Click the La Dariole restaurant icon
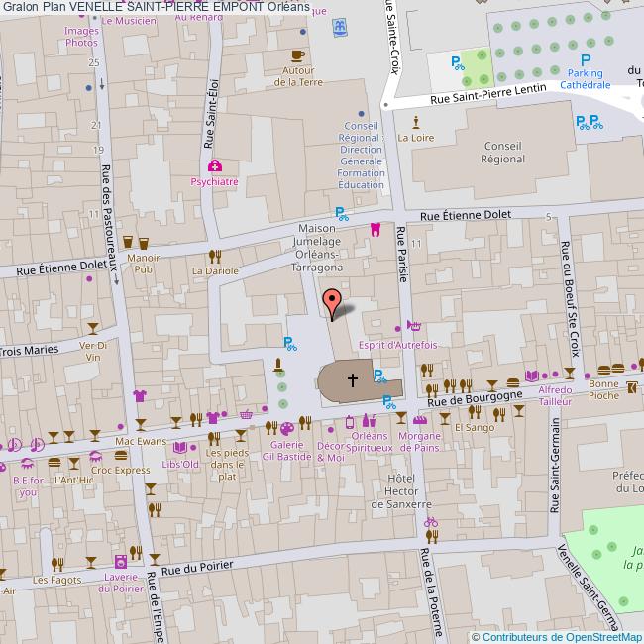The image size is (644, 644). (215, 255)
